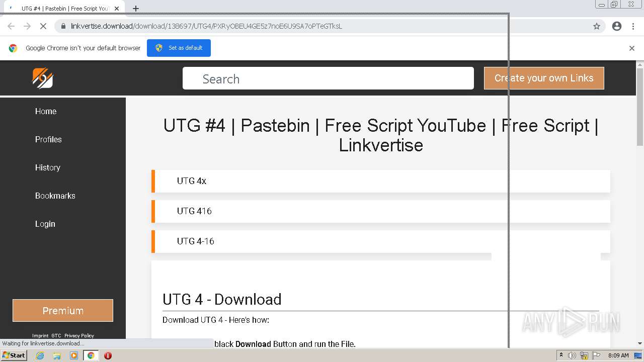Open the UTG 4x entry
644x362 pixels.
point(381,181)
